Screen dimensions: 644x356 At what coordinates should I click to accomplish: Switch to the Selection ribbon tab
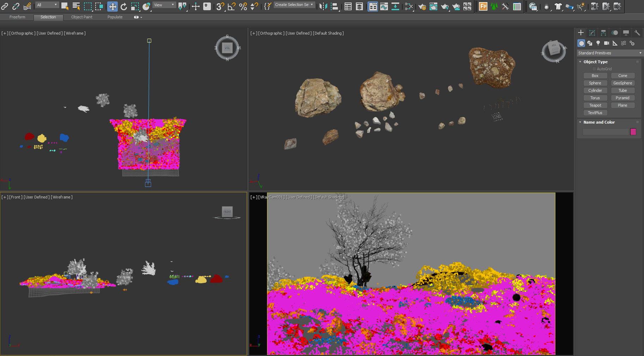48,17
